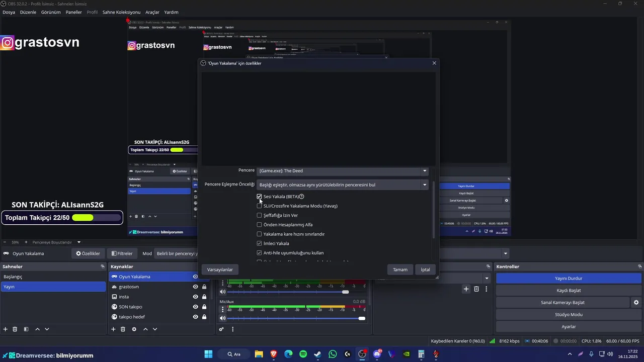
Task: Select the Başlangıç scene
Action: [x=53, y=277]
